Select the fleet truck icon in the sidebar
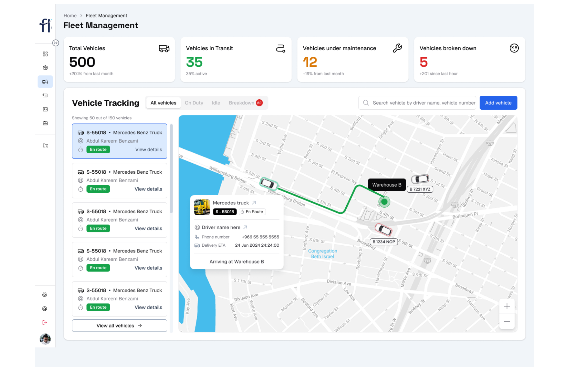This screenshot has width=588, height=385. [45, 82]
